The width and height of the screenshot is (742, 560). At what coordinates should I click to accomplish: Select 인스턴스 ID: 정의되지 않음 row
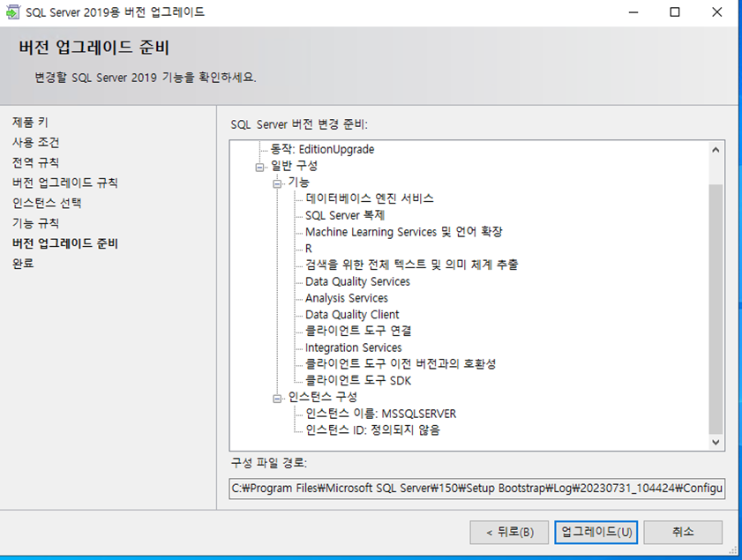(373, 430)
